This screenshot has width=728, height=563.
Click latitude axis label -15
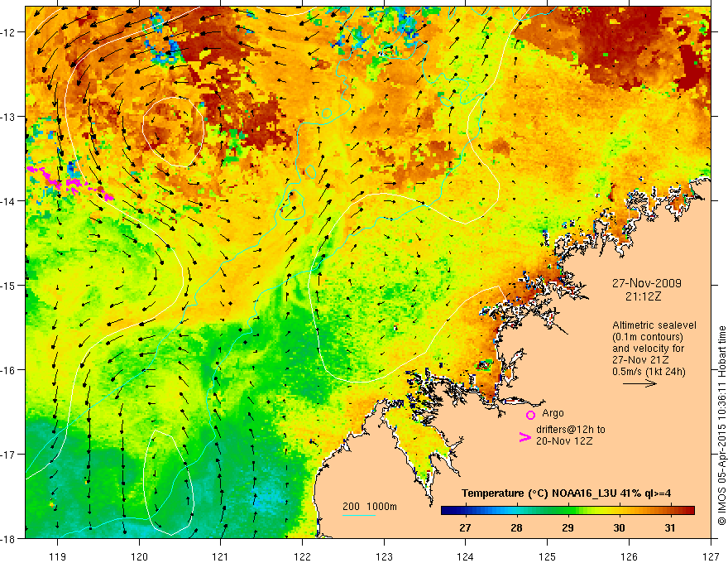(9, 285)
